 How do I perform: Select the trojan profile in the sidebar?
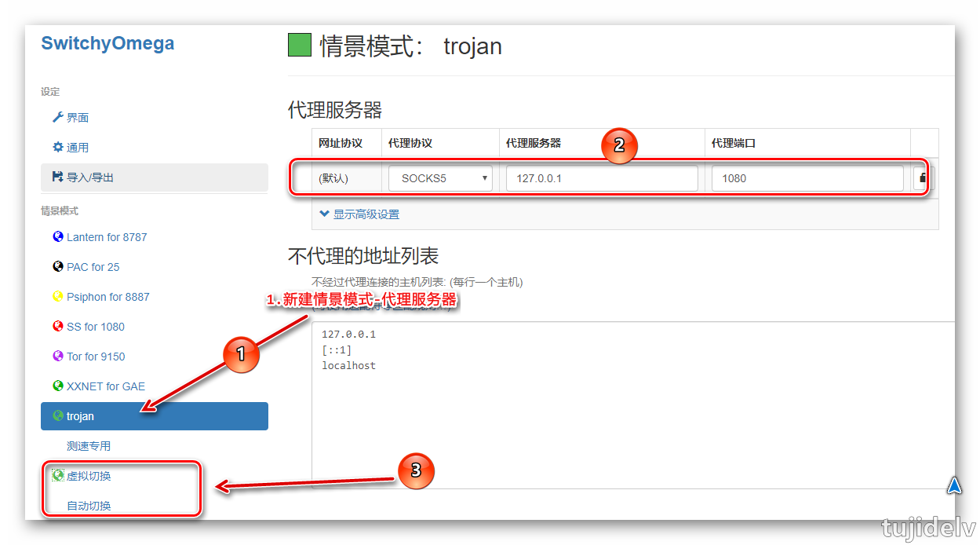pyautogui.click(x=94, y=415)
